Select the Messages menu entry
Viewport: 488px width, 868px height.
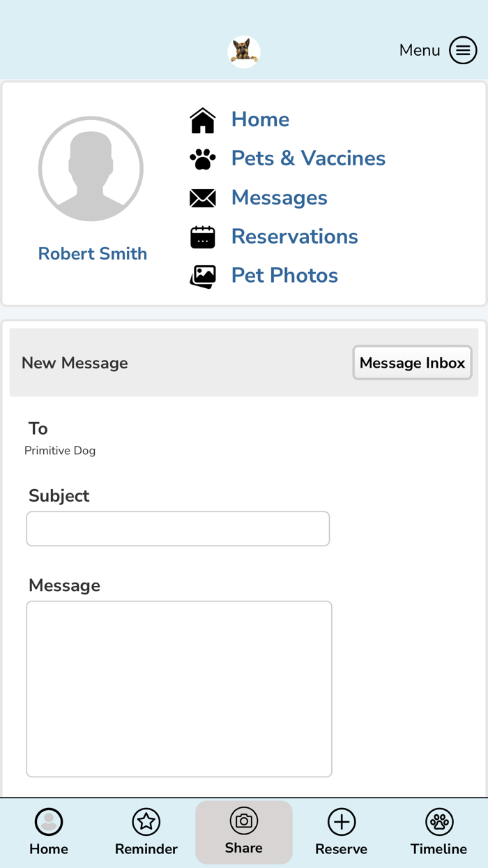click(279, 197)
